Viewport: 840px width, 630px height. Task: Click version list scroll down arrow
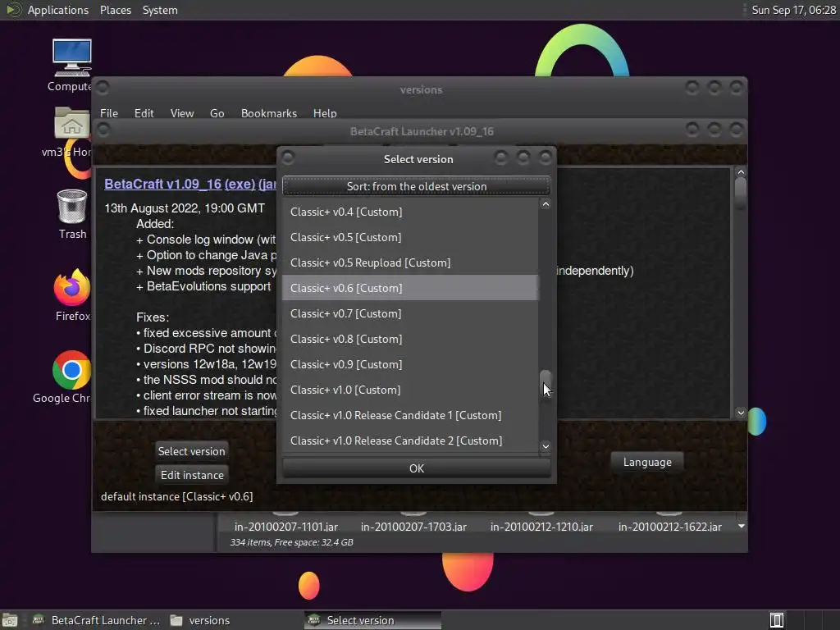coord(546,446)
